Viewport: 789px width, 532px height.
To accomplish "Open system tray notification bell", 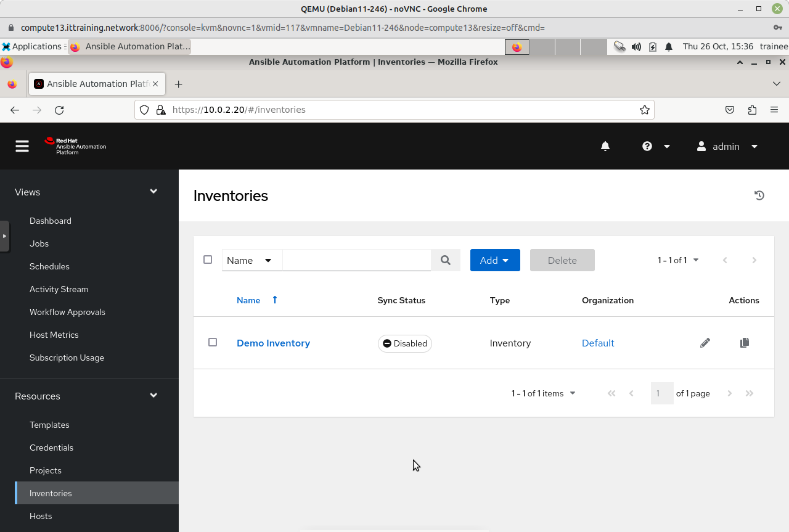I will coord(669,46).
